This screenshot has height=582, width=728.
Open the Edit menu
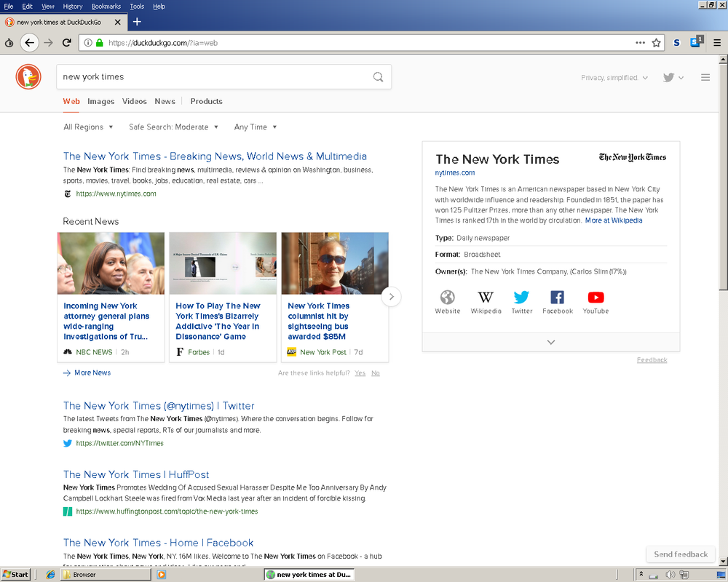click(27, 6)
